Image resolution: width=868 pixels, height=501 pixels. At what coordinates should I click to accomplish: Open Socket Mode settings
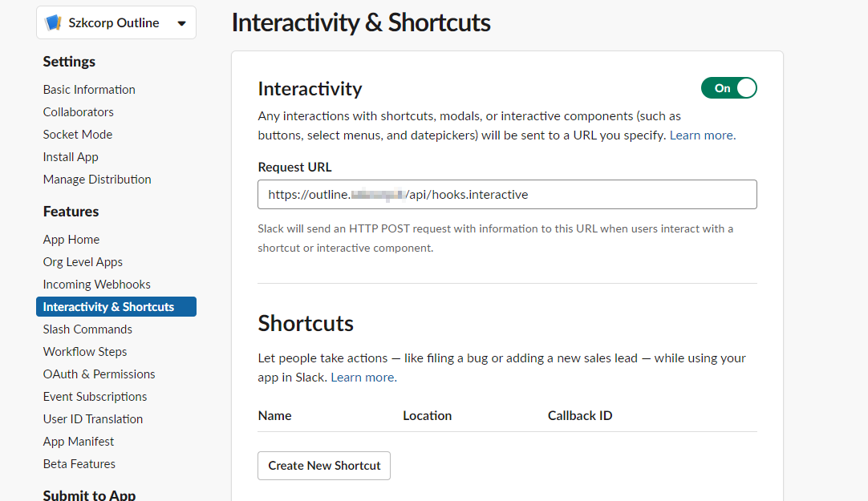coord(78,135)
